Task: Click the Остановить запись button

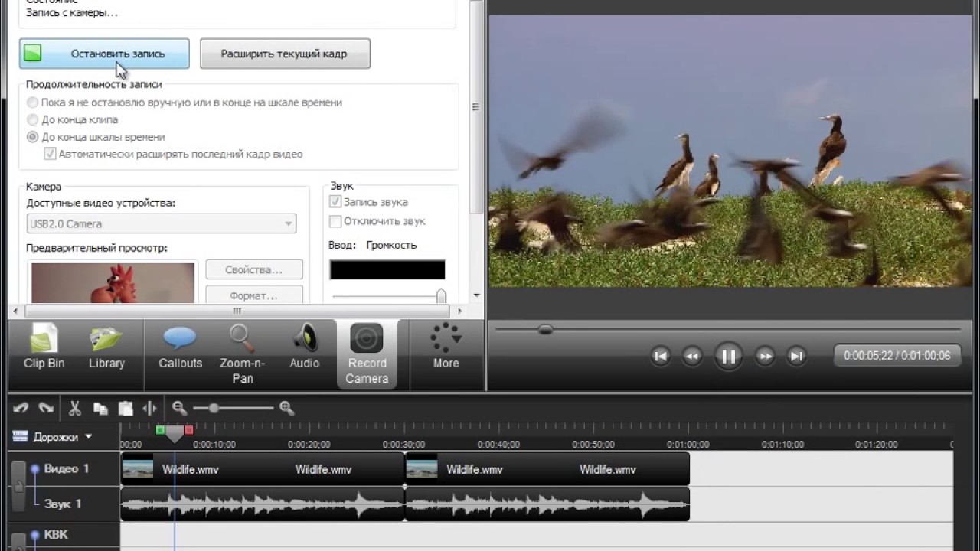Action: coord(104,54)
